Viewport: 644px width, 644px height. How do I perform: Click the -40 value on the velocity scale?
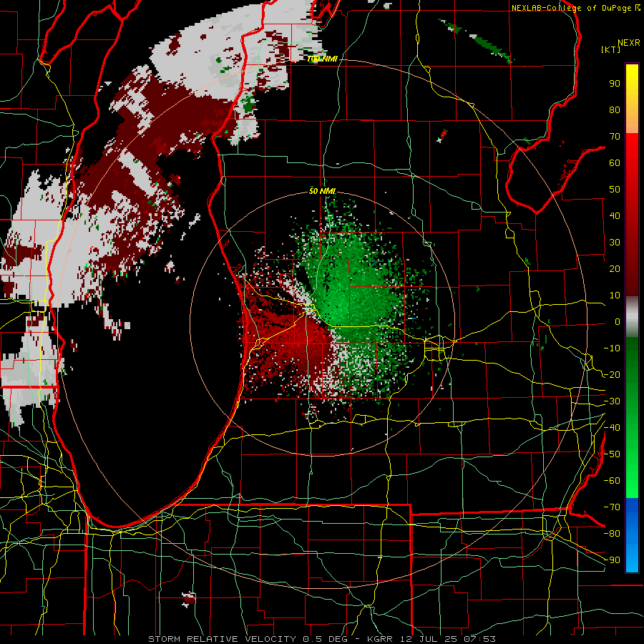[612, 428]
